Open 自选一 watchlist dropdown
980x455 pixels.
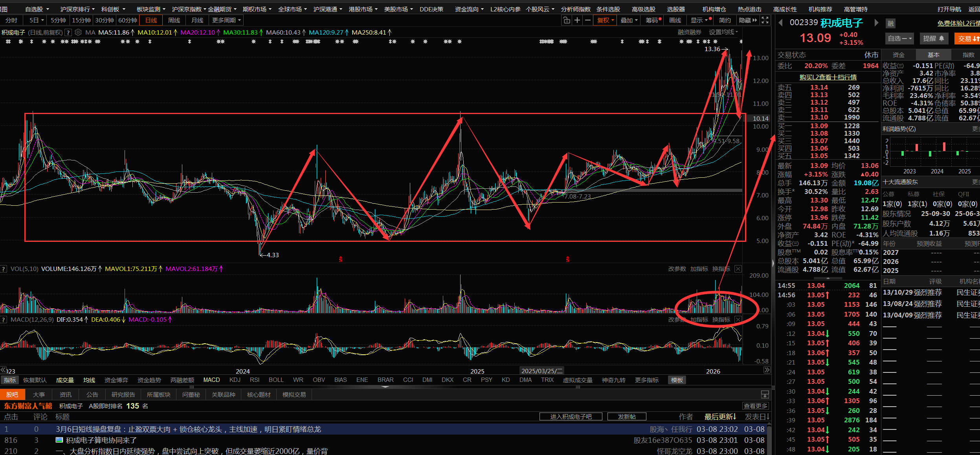pyautogui.click(x=899, y=39)
